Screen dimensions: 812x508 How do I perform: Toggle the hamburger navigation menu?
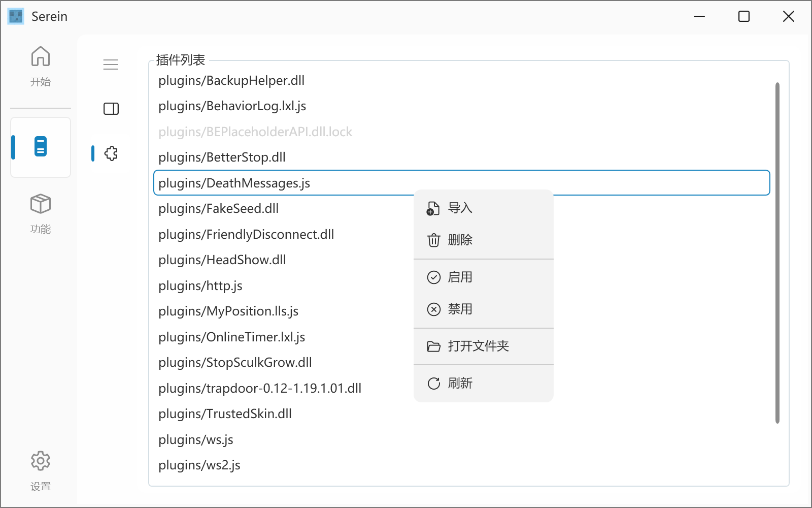click(111, 65)
